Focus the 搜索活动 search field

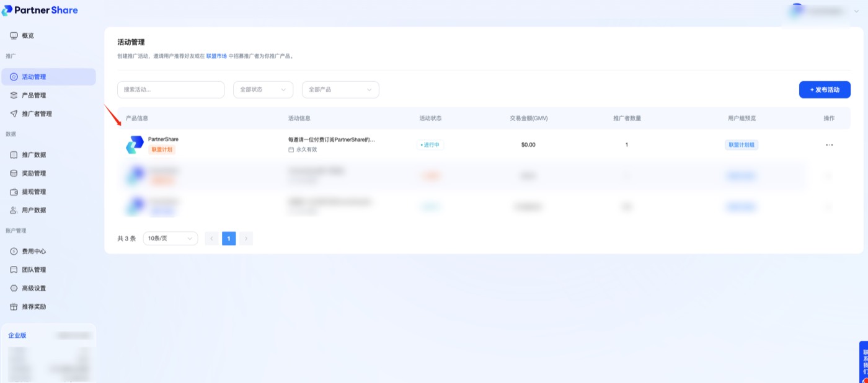(x=171, y=90)
